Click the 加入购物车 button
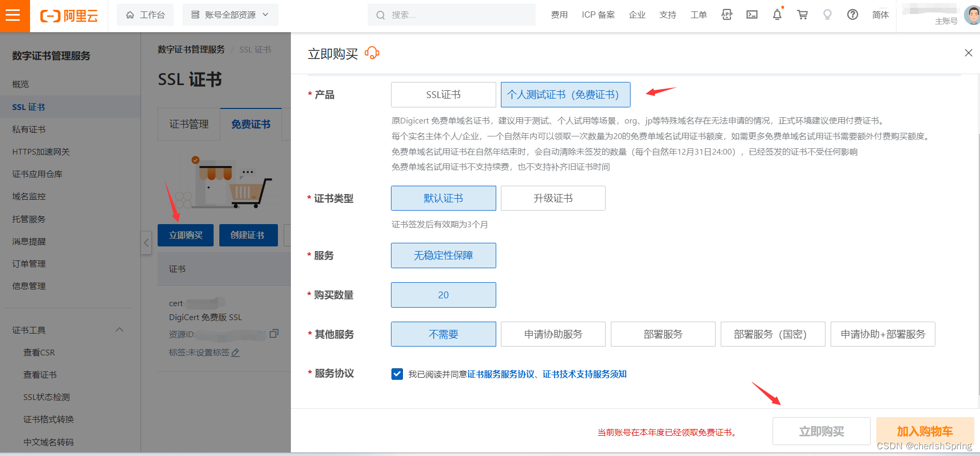This screenshot has height=456, width=980. pyautogui.click(x=925, y=431)
